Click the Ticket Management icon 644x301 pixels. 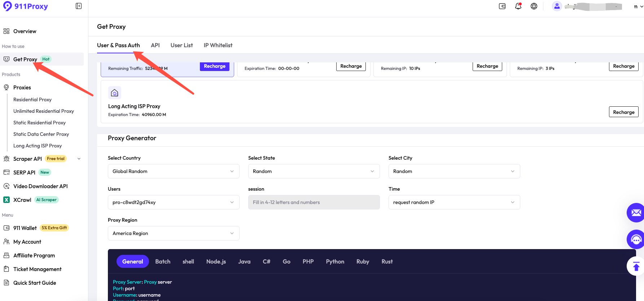(6, 269)
